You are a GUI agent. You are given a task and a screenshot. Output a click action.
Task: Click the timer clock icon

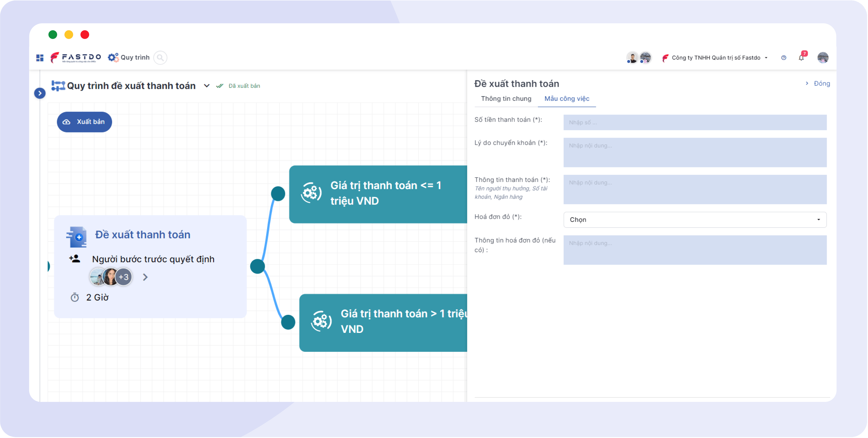pyautogui.click(x=75, y=298)
